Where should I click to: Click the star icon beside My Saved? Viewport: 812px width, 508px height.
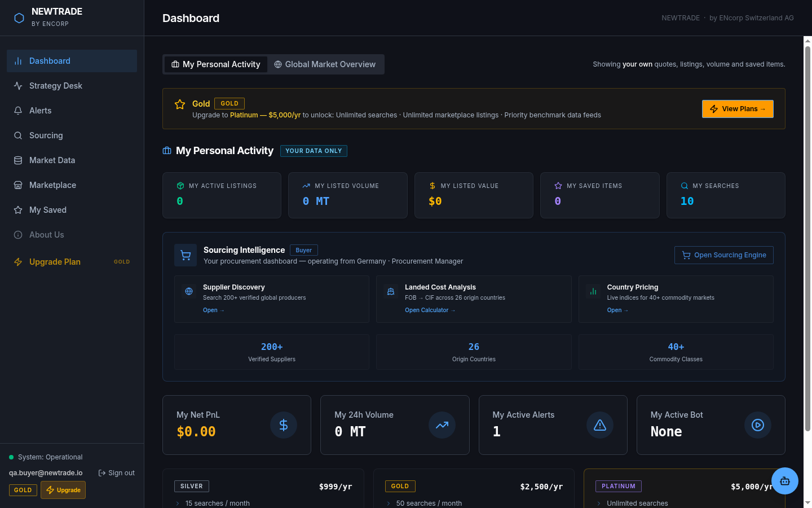coord(18,210)
